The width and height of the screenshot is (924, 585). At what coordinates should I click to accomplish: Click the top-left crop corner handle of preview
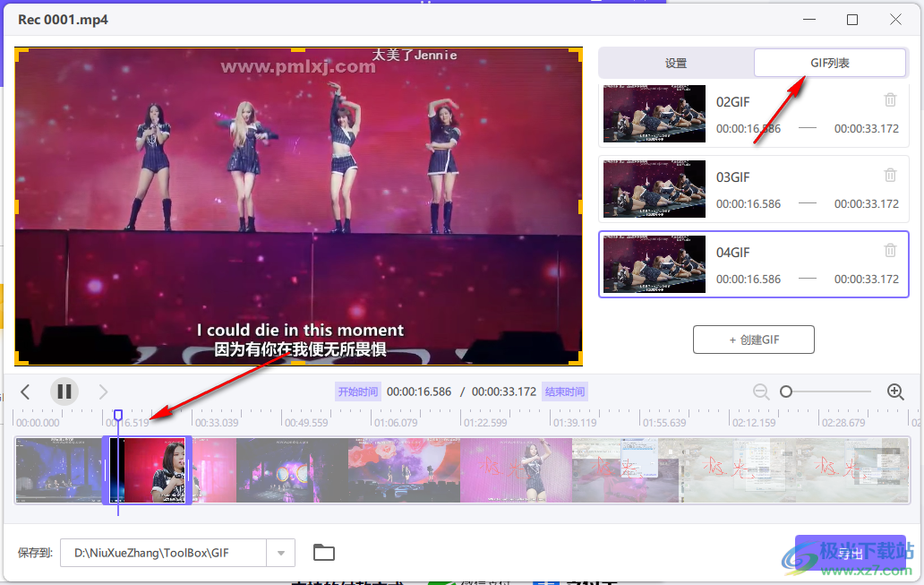tap(21, 55)
